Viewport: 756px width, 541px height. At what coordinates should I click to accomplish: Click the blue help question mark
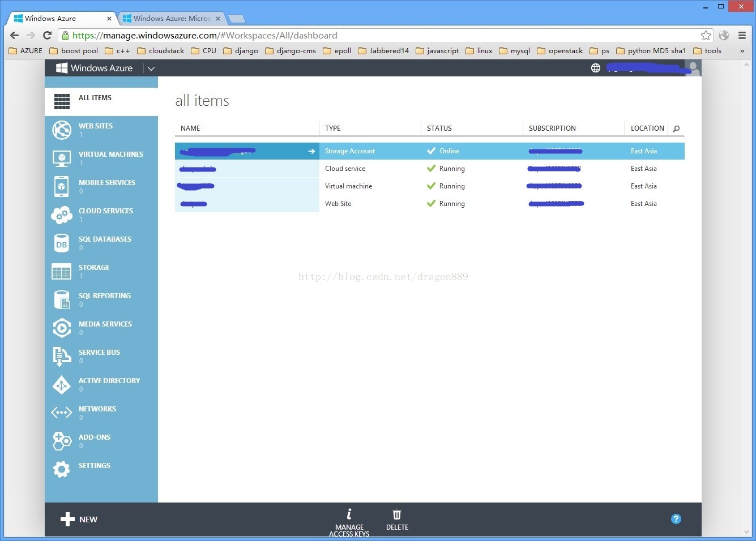[676, 519]
